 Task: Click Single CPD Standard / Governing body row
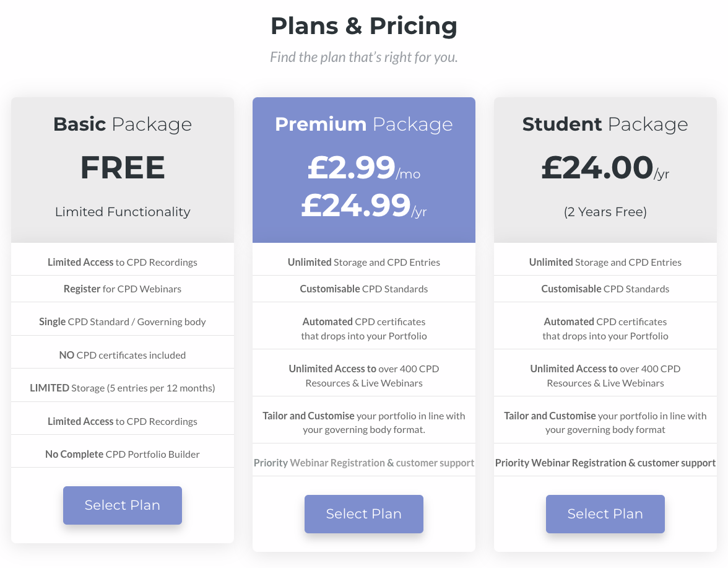tap(123, 321)
